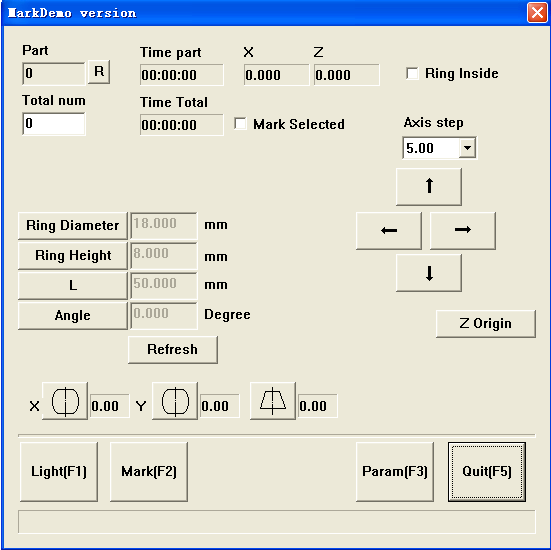Viewport: 551px width, 550px height.
Task: Click the Total num label
Action: tap(54, 101)
